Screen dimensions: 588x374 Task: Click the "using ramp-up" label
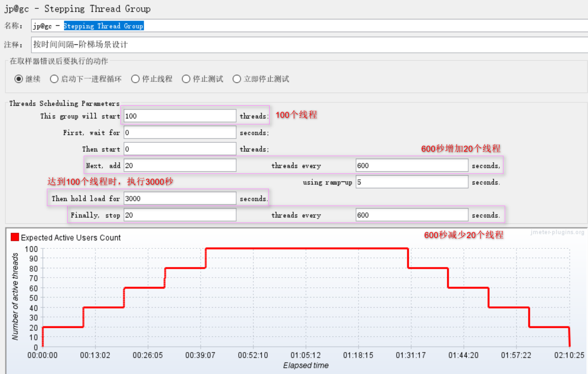click(328, 182)
